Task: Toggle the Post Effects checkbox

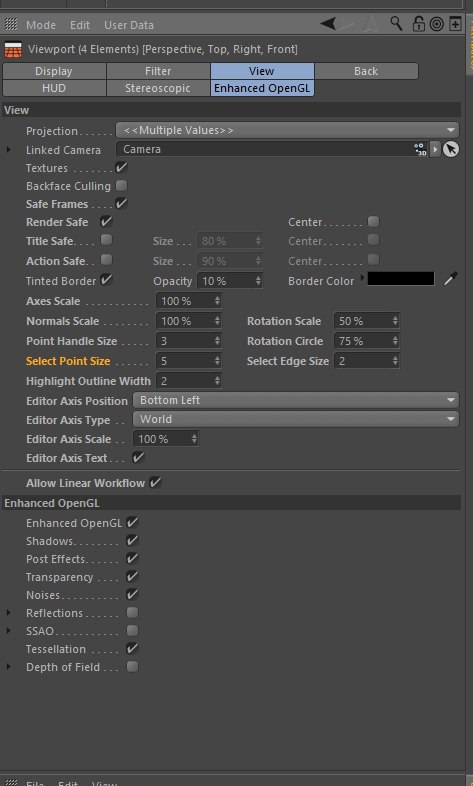Action: 132,558
